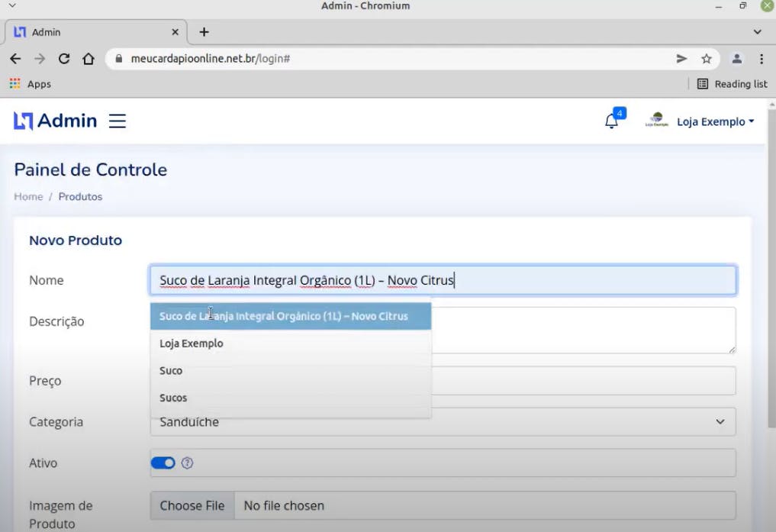This screenshot has height=532, width=776.
Task: Click the Loja Exemplo store avatar
Action: tap(657, 121)
